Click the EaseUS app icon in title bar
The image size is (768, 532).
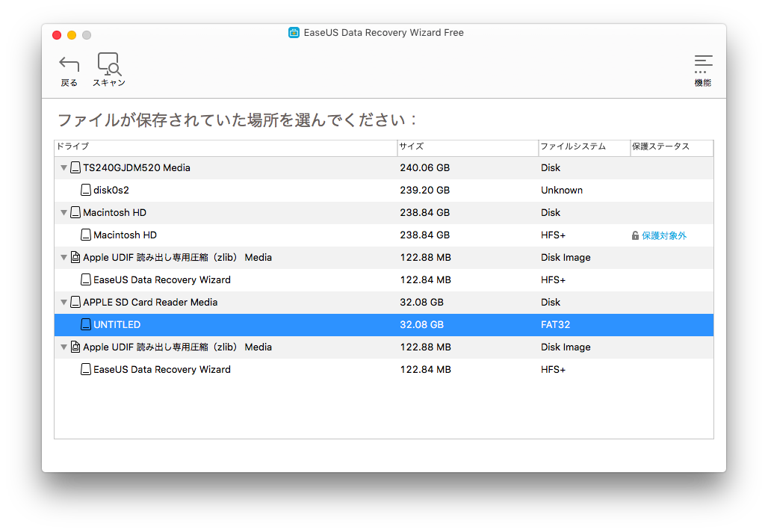[294, 33]
